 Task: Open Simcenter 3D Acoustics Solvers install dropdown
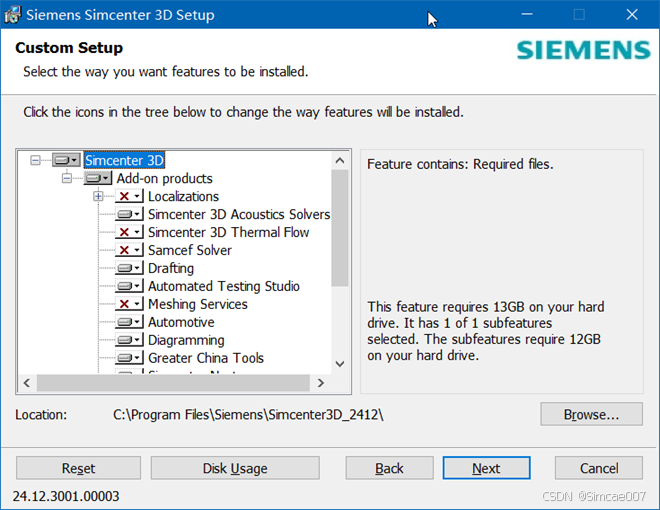point(129,214)
